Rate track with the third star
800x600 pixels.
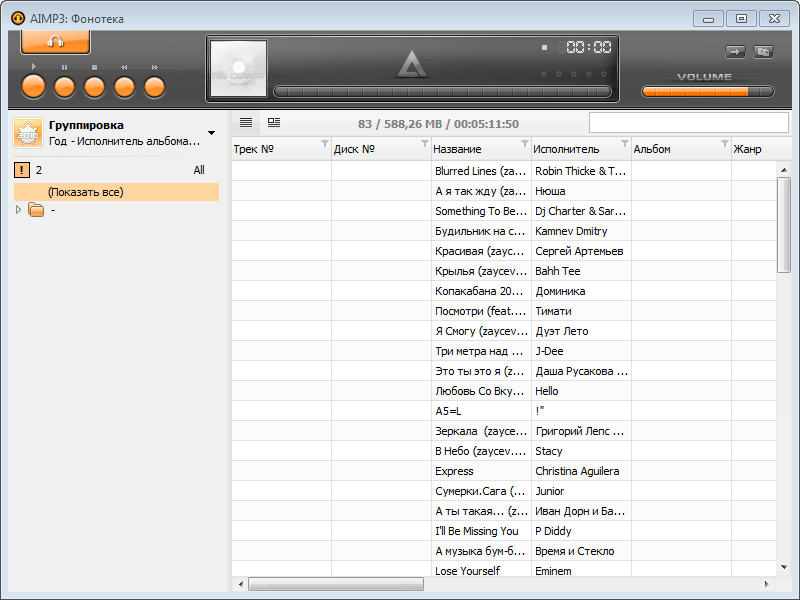(574, 74)
